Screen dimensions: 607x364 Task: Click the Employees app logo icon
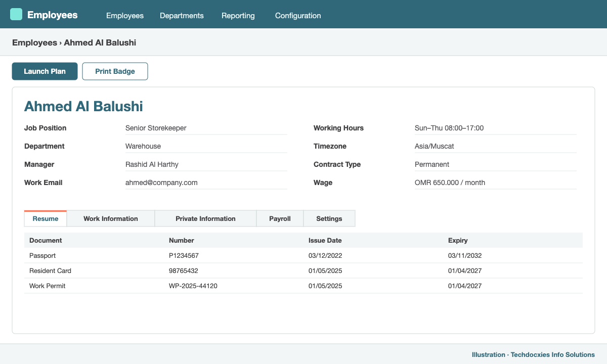tap(16, 14)
